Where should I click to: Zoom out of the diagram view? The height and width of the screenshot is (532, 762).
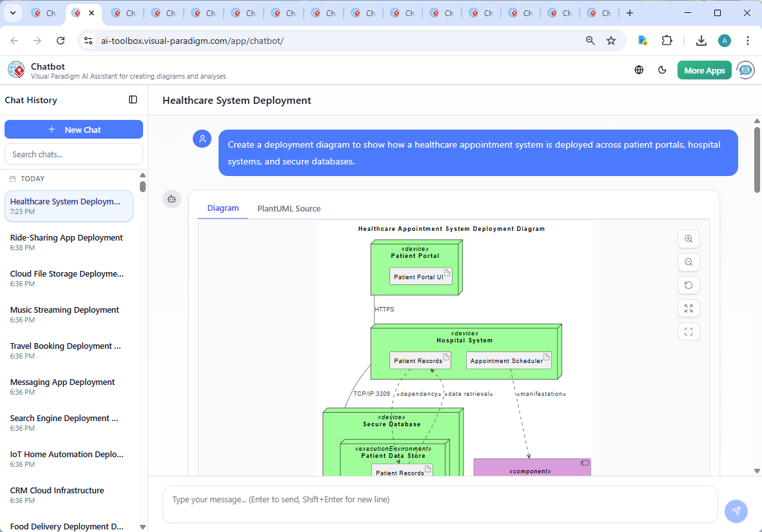(689, 262)
